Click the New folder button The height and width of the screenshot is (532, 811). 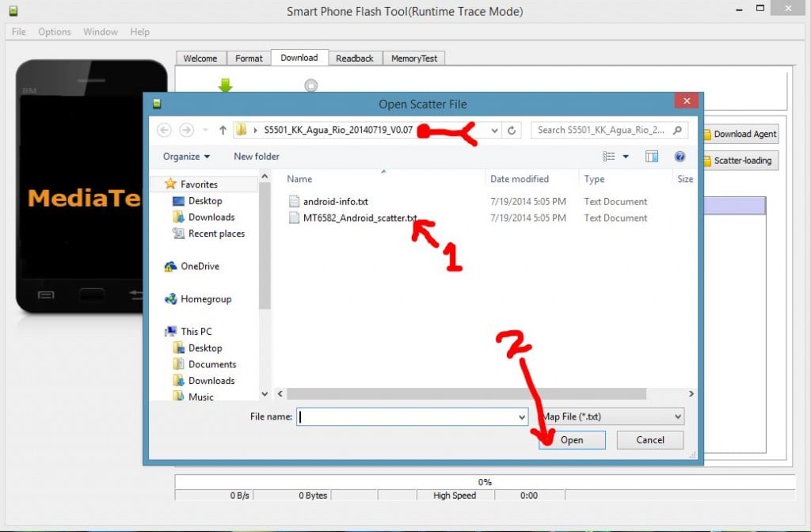[257, 157]
